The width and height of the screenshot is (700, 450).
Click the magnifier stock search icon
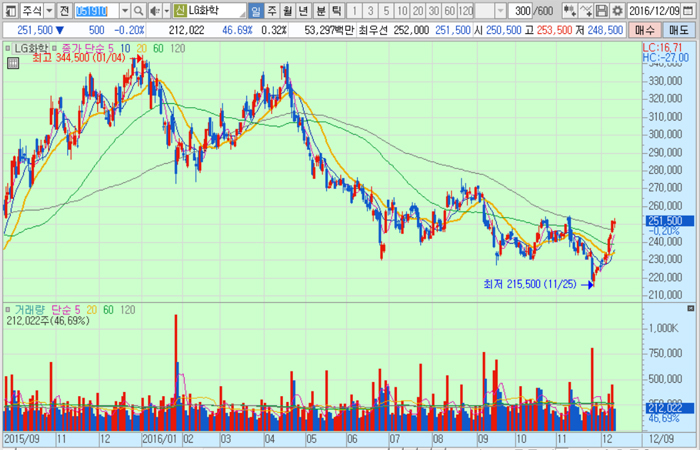pos(139,10)
